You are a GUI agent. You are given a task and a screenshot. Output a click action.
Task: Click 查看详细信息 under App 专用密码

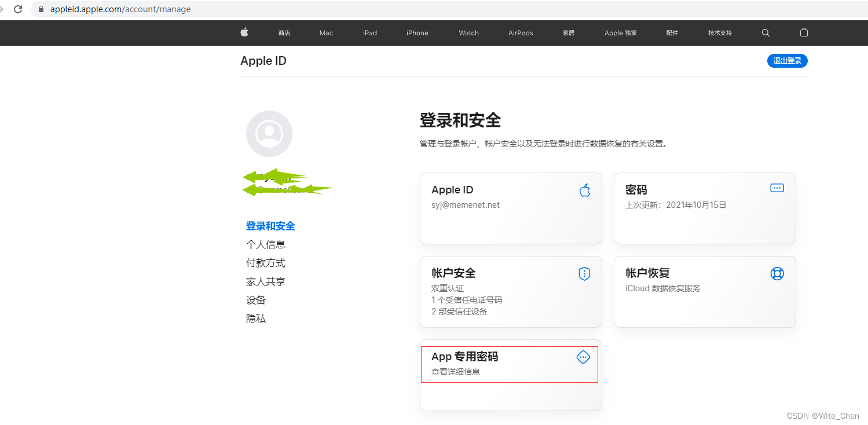coord(456,372)
